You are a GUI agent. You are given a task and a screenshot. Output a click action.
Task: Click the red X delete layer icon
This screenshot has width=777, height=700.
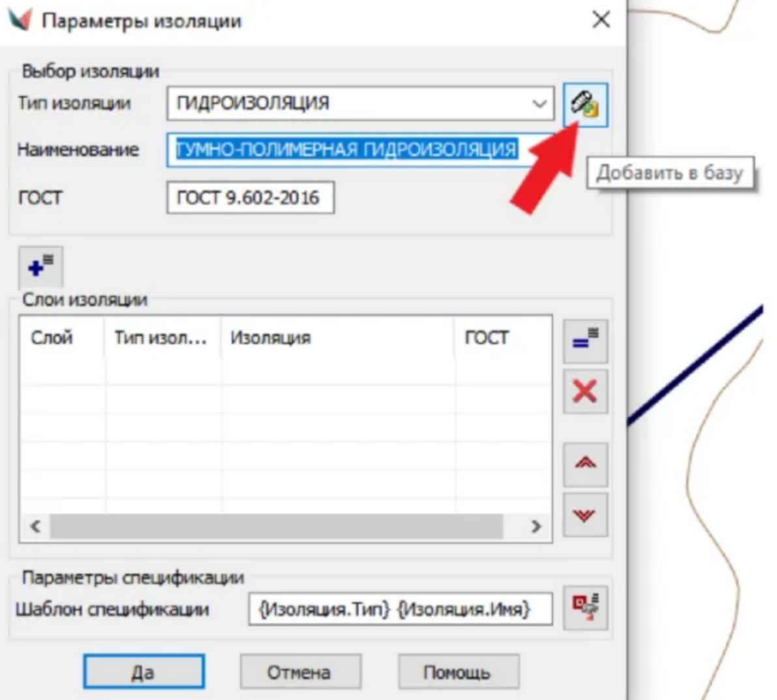click(585, 391)
